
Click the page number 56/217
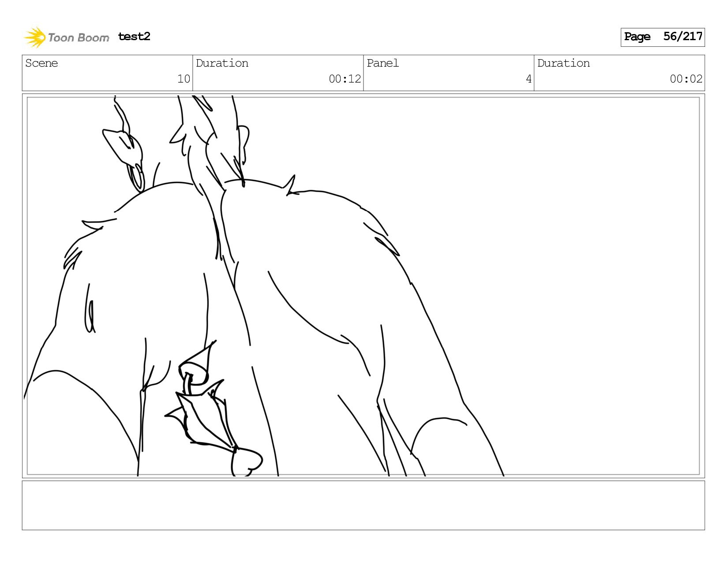tap(683, 36)
